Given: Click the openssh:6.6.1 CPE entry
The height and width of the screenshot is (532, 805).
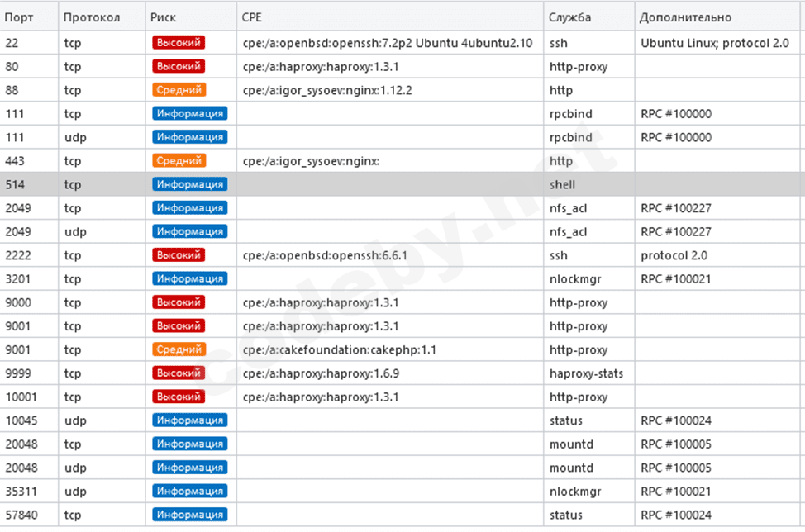Looking at the screenshot, I should [x=325, y=255].
